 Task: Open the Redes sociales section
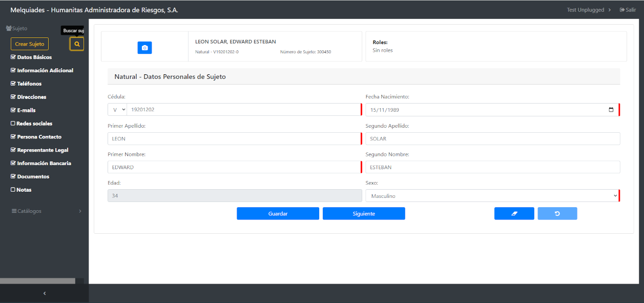[34, 124]
